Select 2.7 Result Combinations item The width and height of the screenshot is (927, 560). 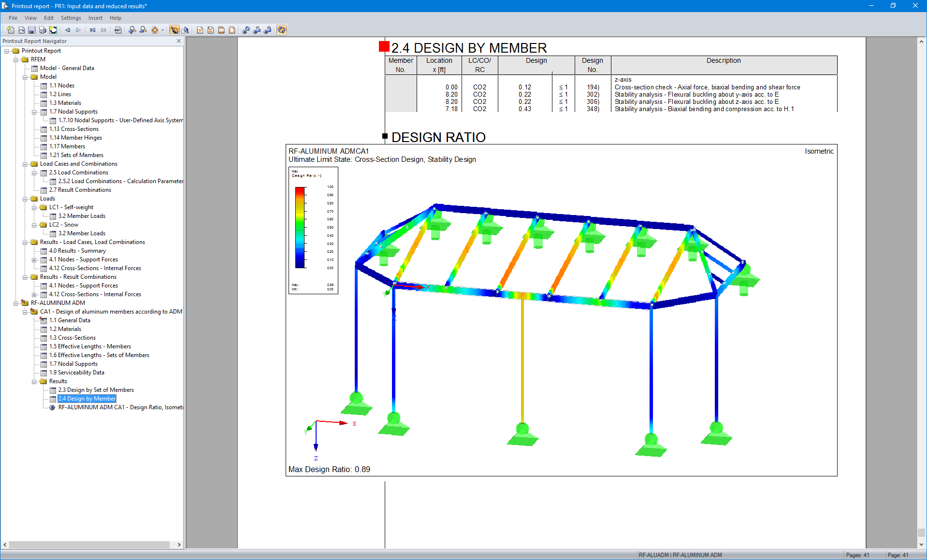pos(80,190)
